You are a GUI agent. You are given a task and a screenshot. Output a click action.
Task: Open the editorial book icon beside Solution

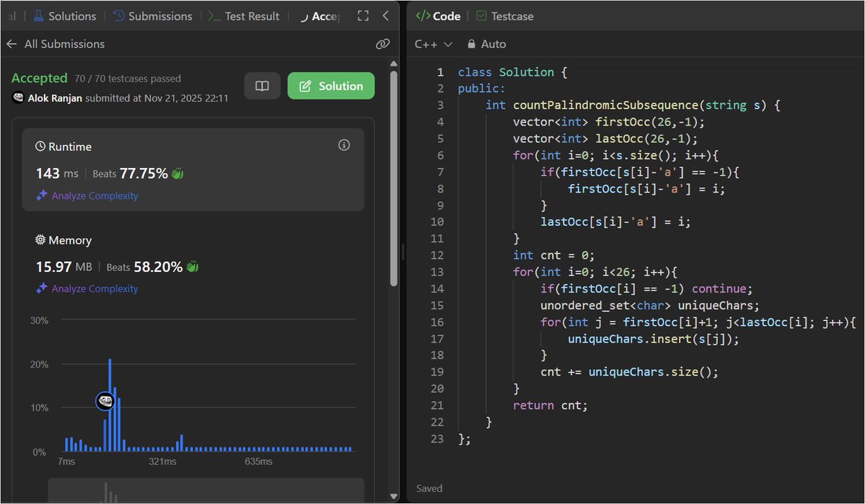pos(263,85)
